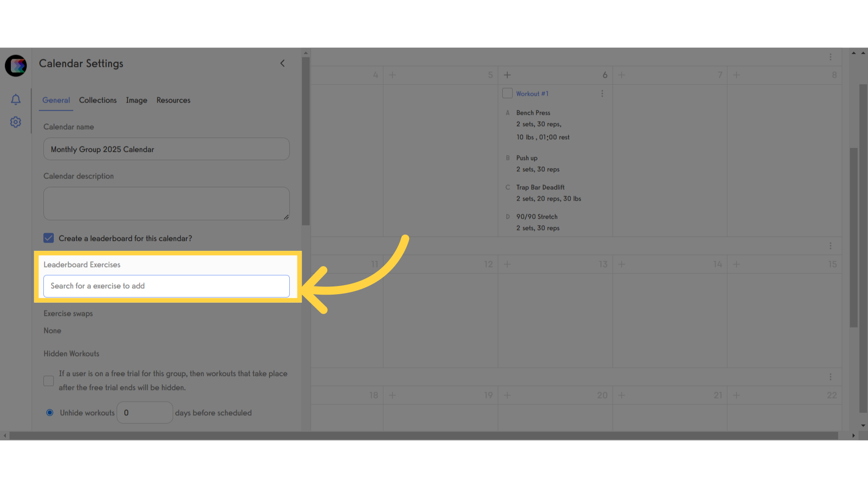
Task: Click the notification bell icon
Action: 15,99
